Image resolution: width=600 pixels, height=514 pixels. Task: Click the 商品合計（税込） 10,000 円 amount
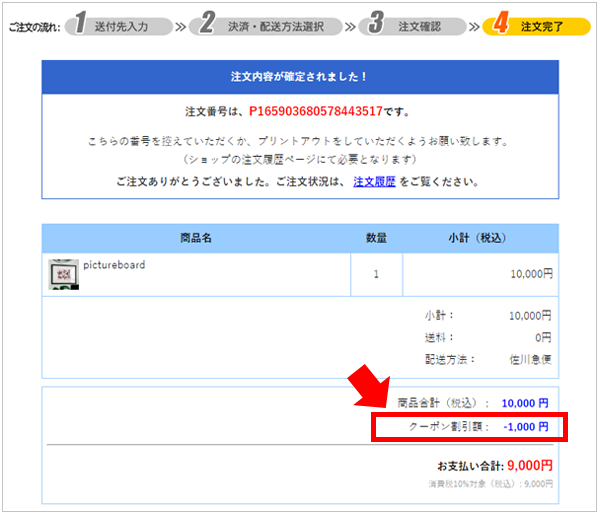tap(525, 403)
